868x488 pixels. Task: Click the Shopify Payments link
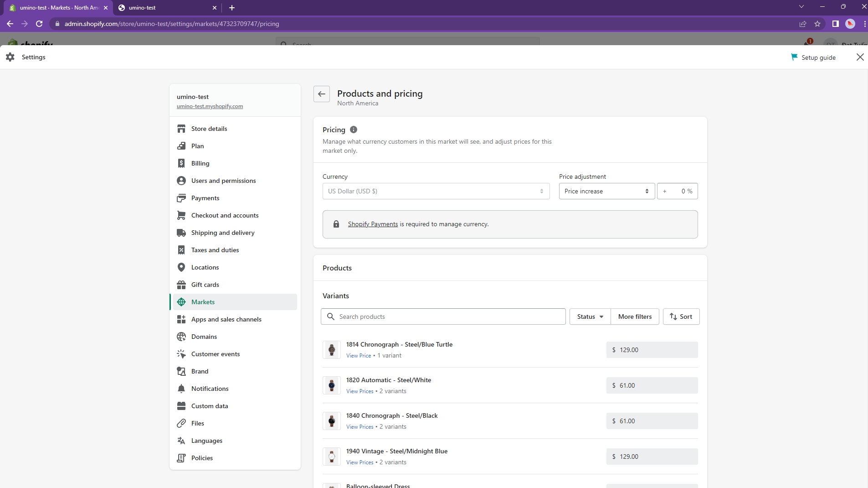[373, 224]
